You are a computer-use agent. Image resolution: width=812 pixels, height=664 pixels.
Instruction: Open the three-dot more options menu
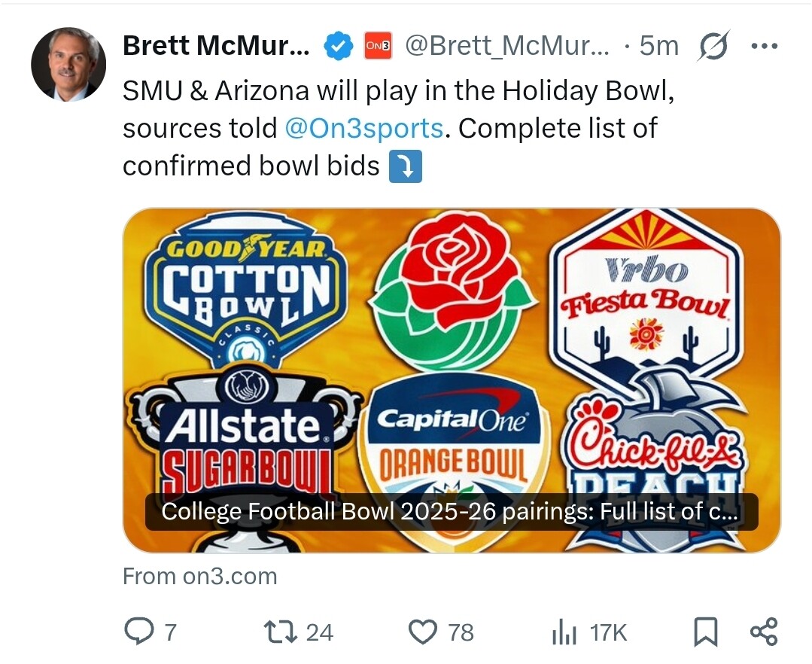point(764,47)
